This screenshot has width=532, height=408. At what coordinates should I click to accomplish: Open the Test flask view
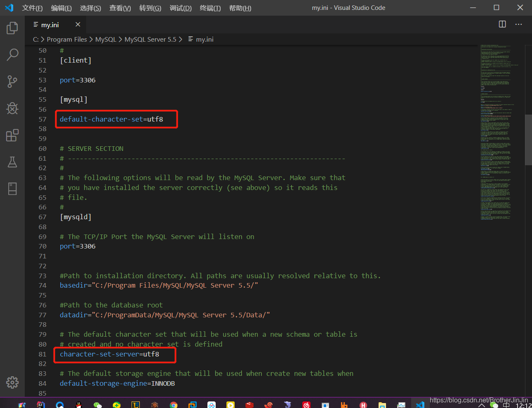(x=12, y=162)
